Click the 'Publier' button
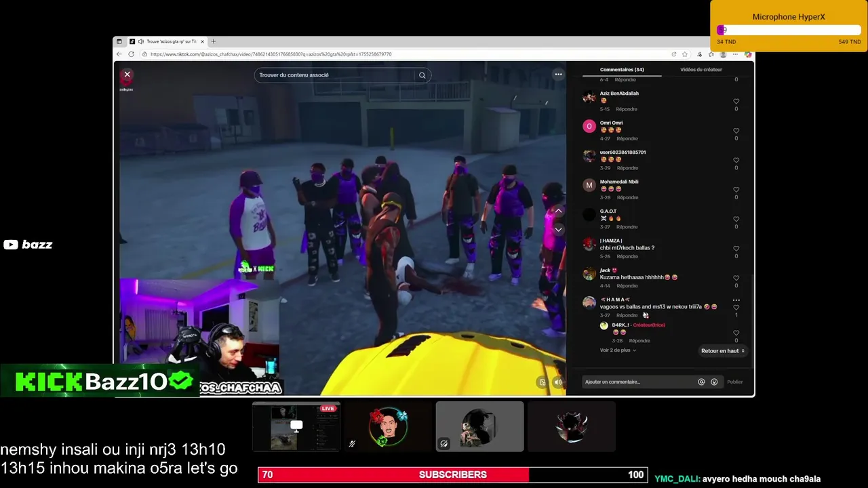This screenshot has height=488, width=868. click(x=735, y=382)
